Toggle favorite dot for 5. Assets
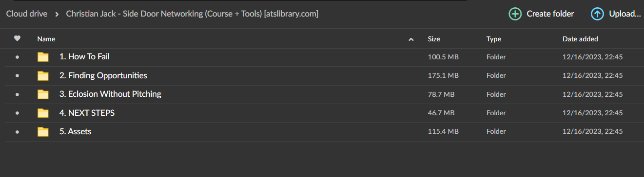Screen dimensions: 644x177 pyautogui.click(x=18, y=132)
